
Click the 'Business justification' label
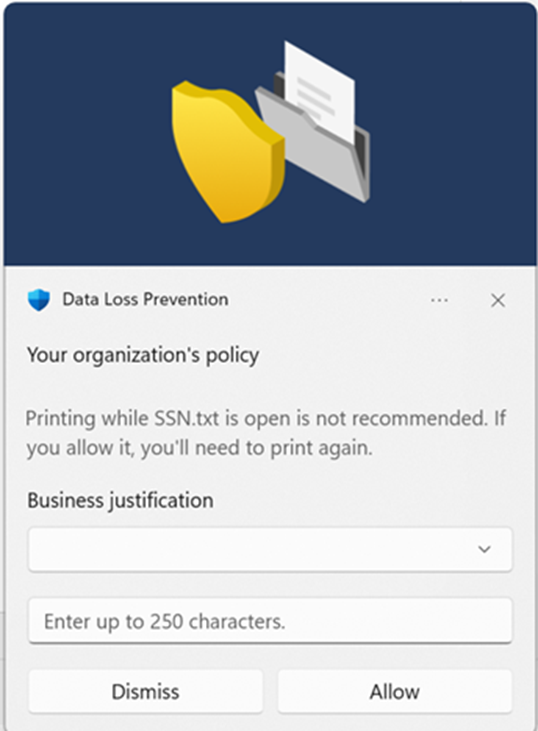pyautogui.click(x=120, y=501)
